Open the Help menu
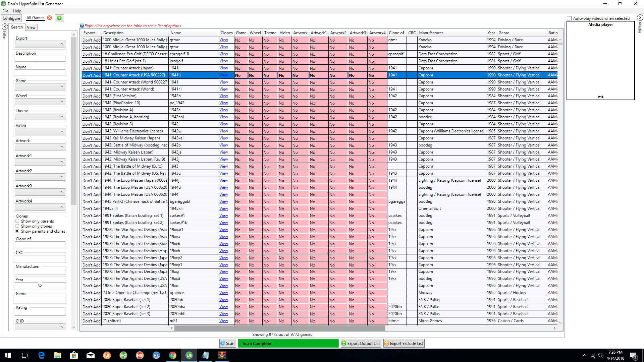Viewport: 644px width, 362px height. (17, 11)
